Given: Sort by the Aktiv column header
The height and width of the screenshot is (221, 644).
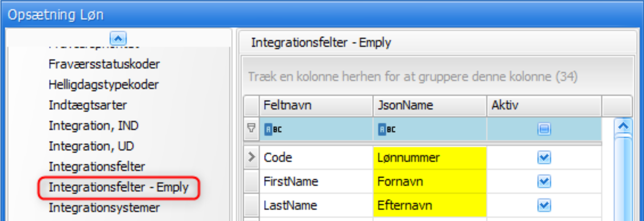Looking at the screenshot, I should [544, 105].
